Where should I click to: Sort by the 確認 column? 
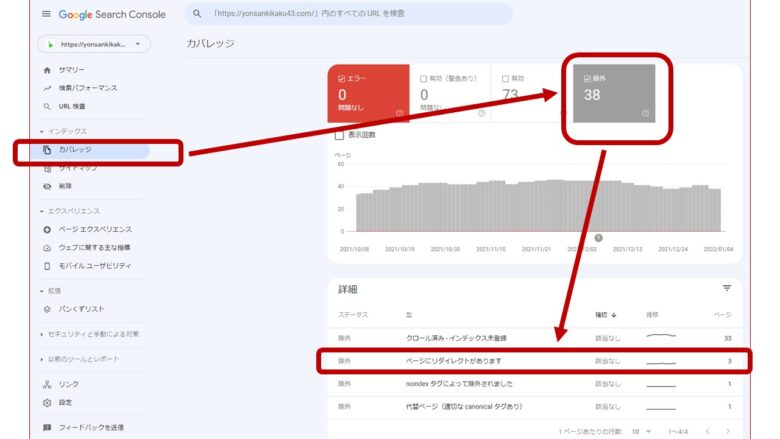606,315
